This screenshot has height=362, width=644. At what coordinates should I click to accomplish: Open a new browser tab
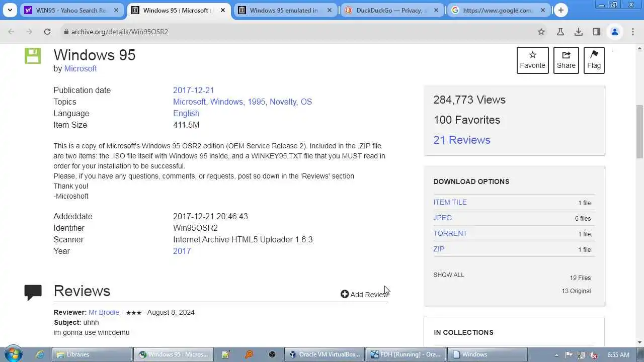click(560, 10)
